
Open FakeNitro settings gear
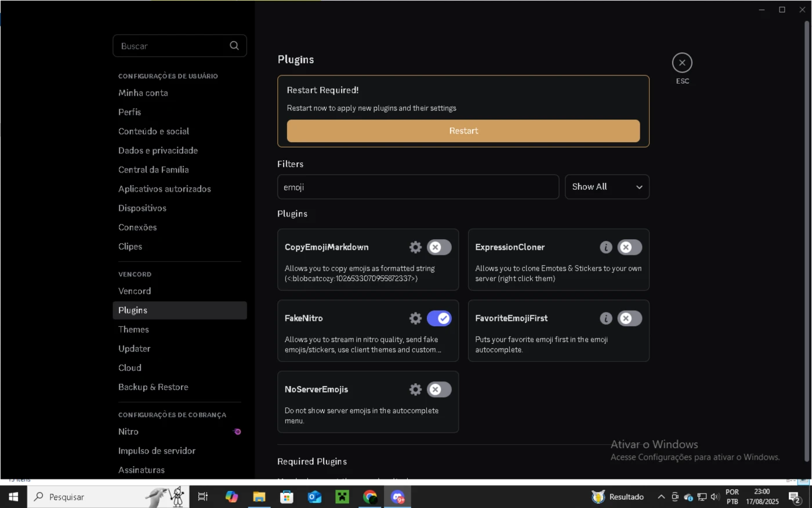[x=415, y=318]
